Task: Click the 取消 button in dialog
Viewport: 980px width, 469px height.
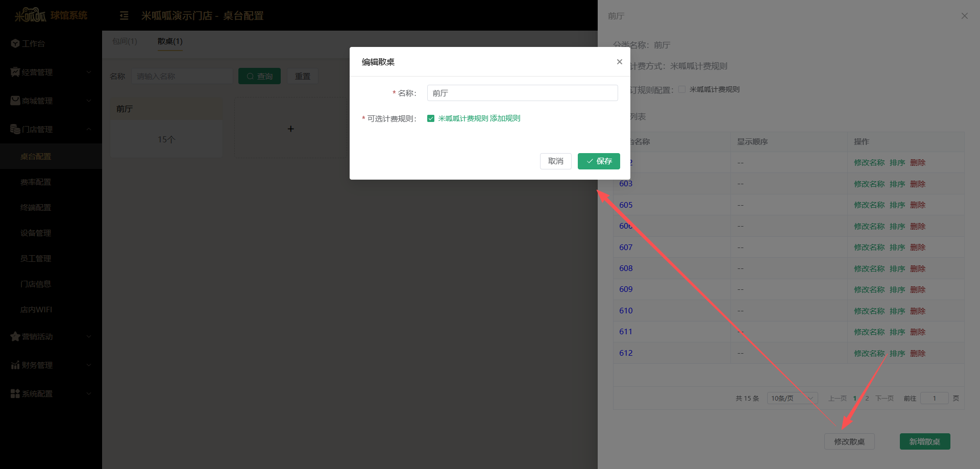Action: (555, 161)
